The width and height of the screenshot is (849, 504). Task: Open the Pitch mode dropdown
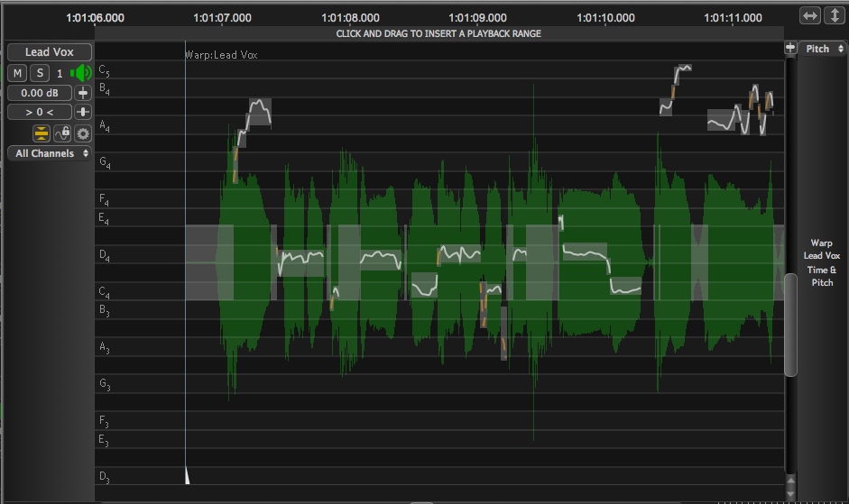tap(822, 49)
